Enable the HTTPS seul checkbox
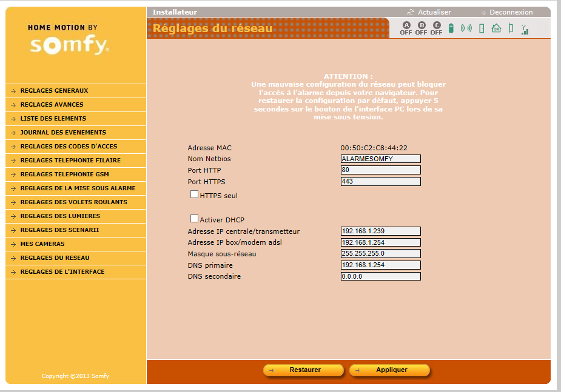The height and width of the screenshot is (392, 561). pos(194,194)
